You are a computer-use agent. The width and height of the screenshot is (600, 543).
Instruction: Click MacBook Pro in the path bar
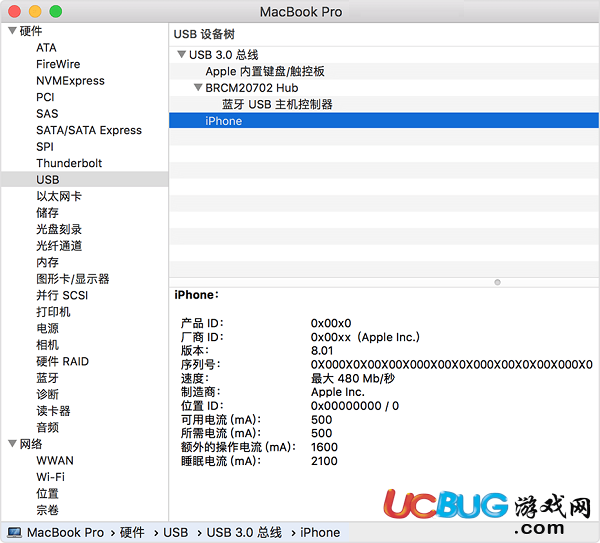click(65, 532)
